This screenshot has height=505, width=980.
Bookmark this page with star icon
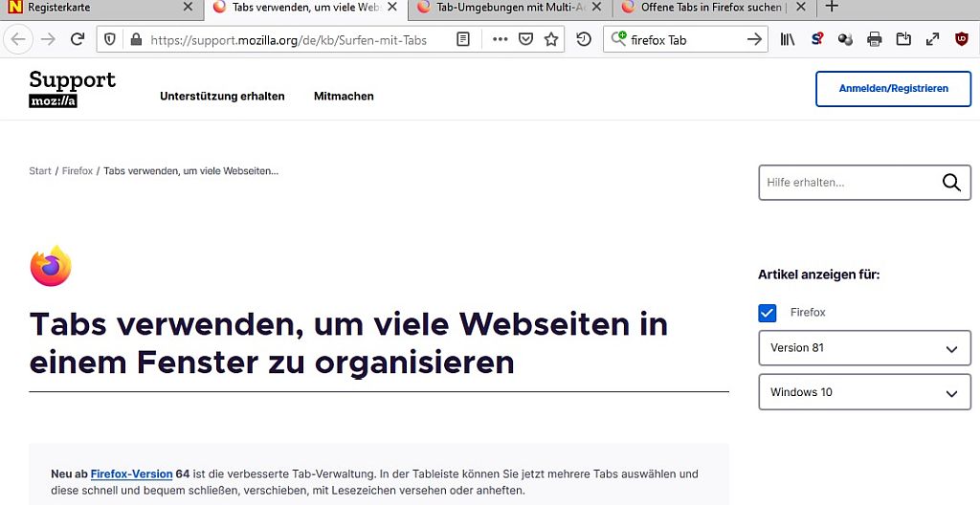[x=551, y=39]
